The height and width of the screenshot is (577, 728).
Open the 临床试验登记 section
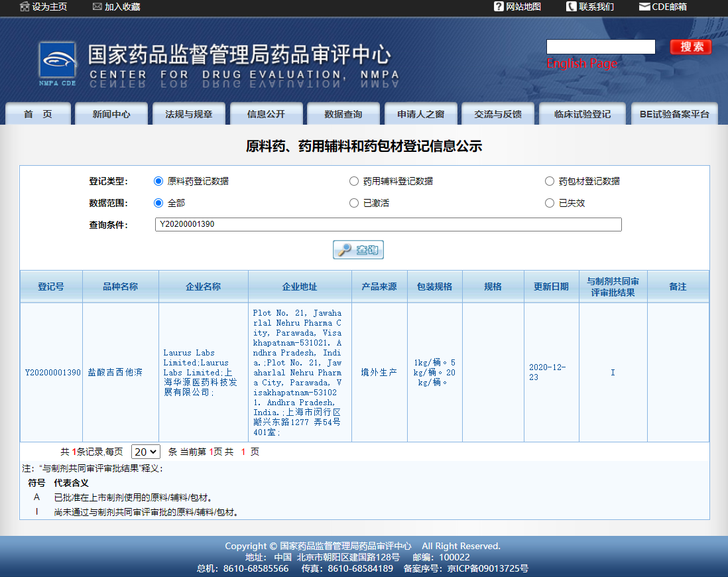pyautogui.click(x=582, y=113)
